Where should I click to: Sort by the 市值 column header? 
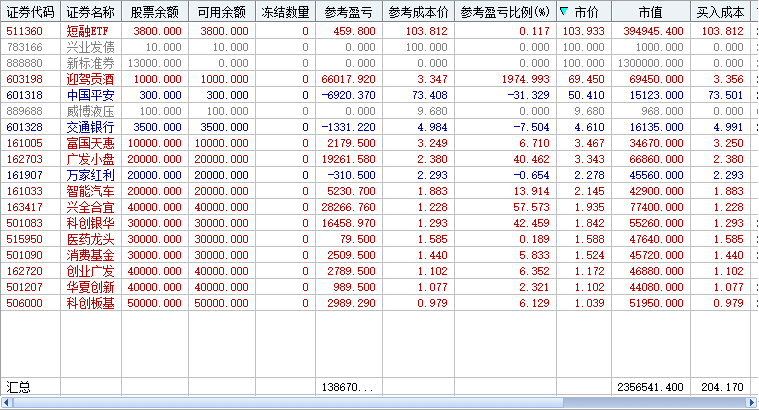tap(651, 12)
